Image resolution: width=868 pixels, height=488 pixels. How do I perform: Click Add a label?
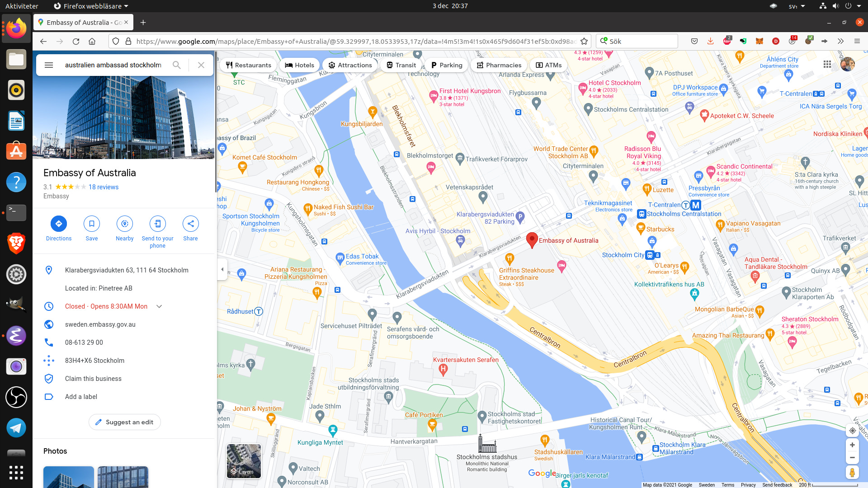(x=81, y=397)
